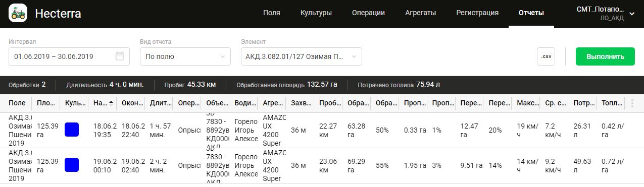Click the Hecterra brand name link

click(58, 14)
